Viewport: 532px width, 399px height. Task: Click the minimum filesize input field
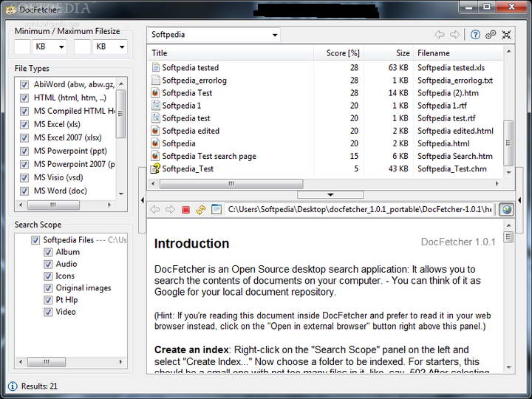point(22,47)
